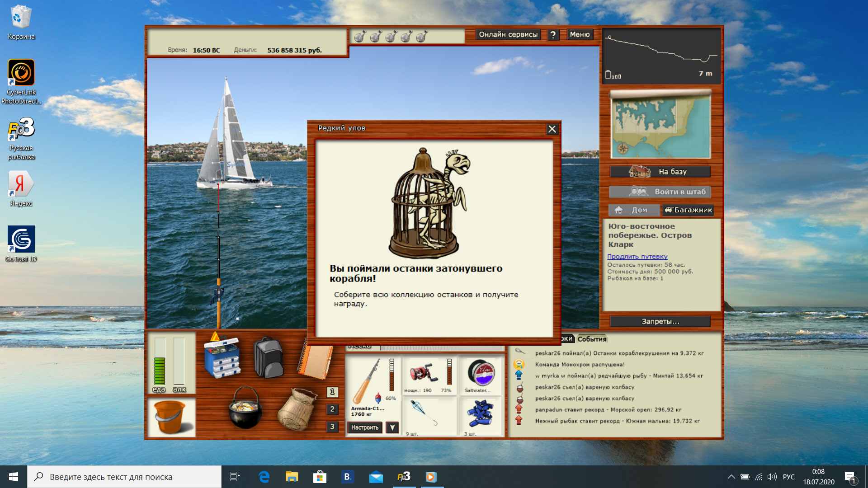
Task: Click the На базу button
Action: click(x=660, y=172)
